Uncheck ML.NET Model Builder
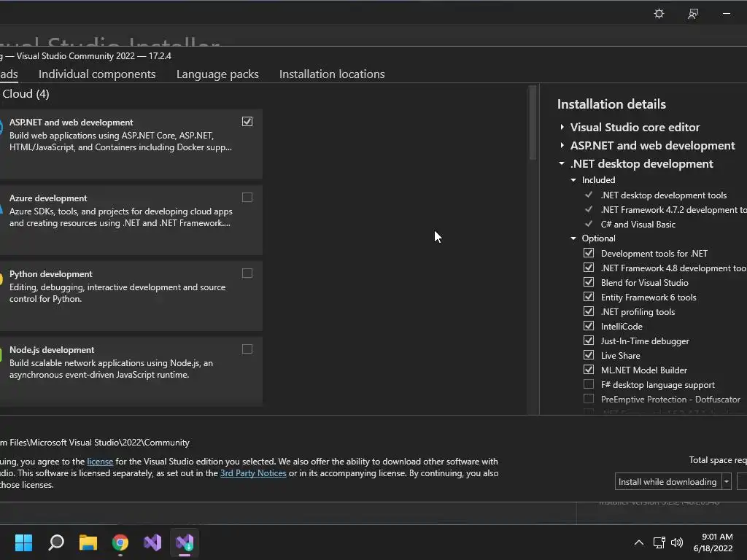 (589, 370)
